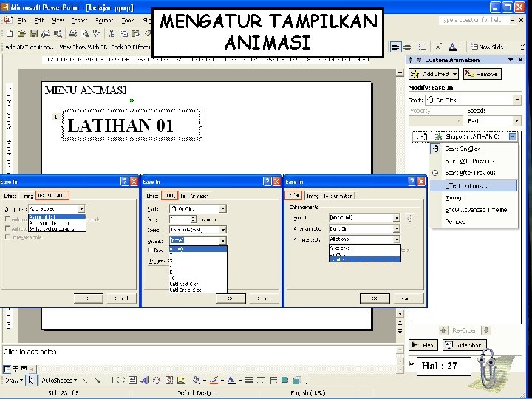Open the Group text dropdown
532x399 pixels.
[x=81, y=208]
